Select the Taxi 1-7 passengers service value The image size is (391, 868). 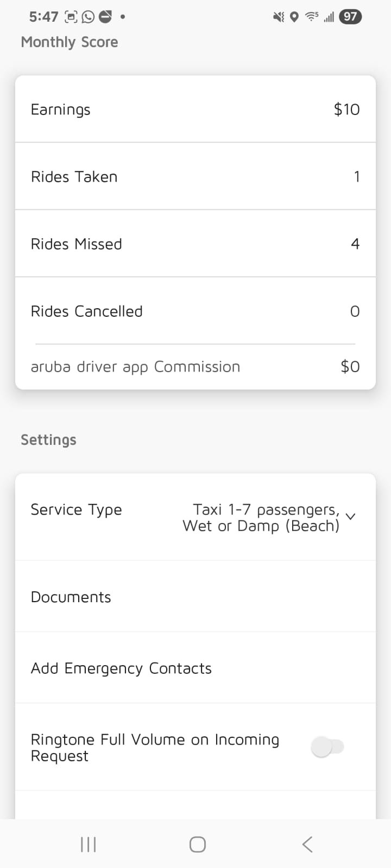[261, 518]
